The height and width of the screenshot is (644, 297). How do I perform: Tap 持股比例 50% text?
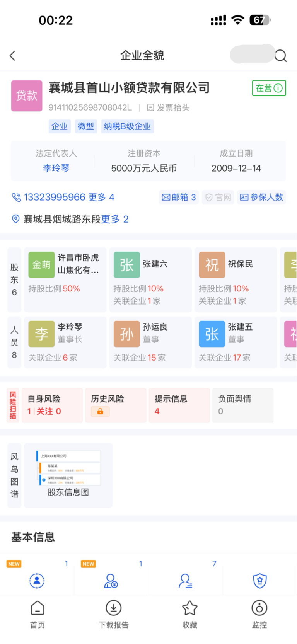click(x=54, y=289)
